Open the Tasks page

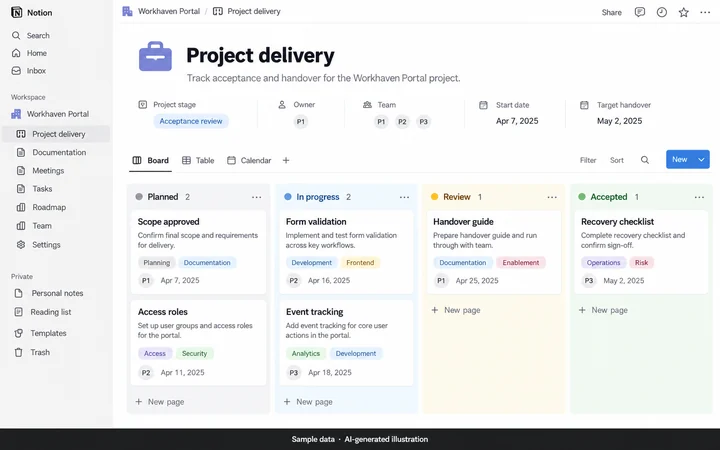click(34, 189)
